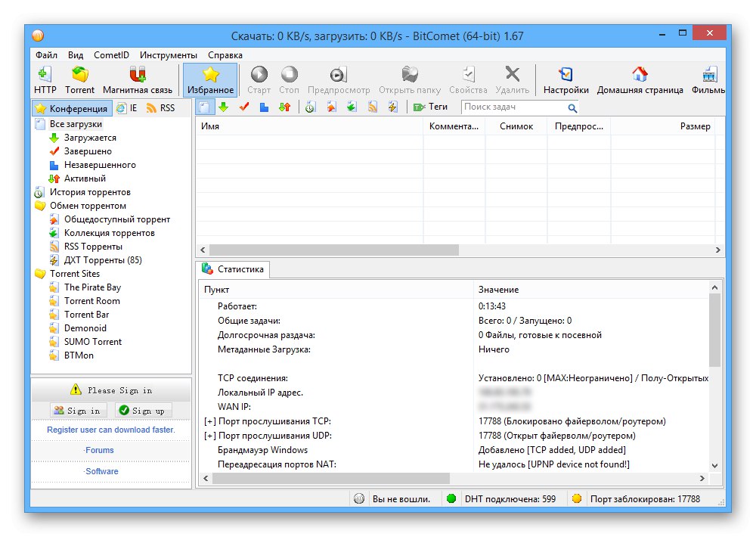
Task: Toggle the Избранное star button
Action: tap(211, 79)
